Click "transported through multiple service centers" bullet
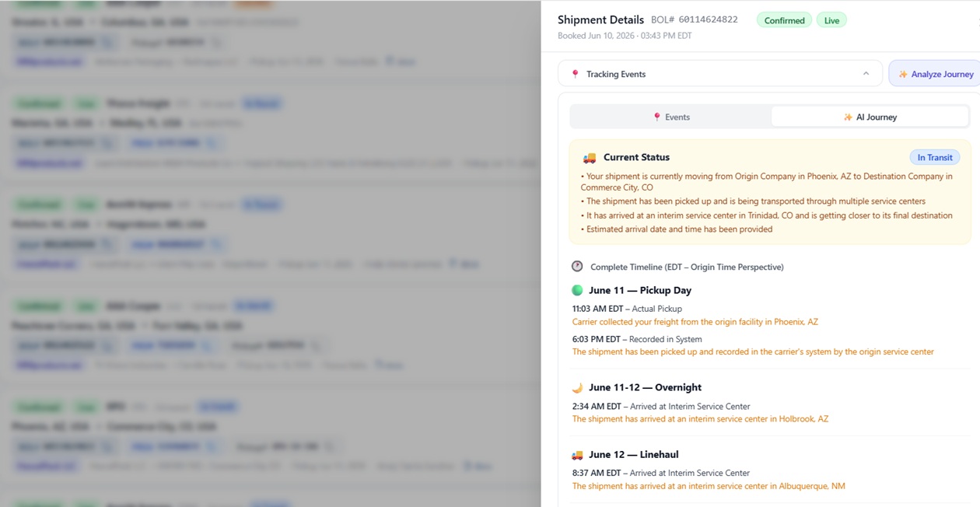The image size is (980, 507). [x=753, y=201]
